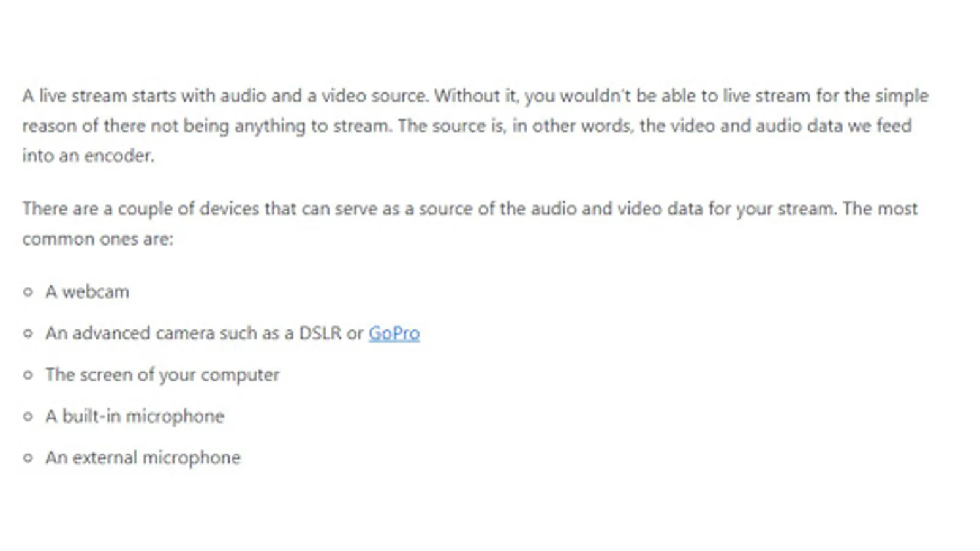Image resolution: width=980 pixels, height=551 pixels.
Task: Click the bullet marker beside A webcam
Action: (28, 292)
